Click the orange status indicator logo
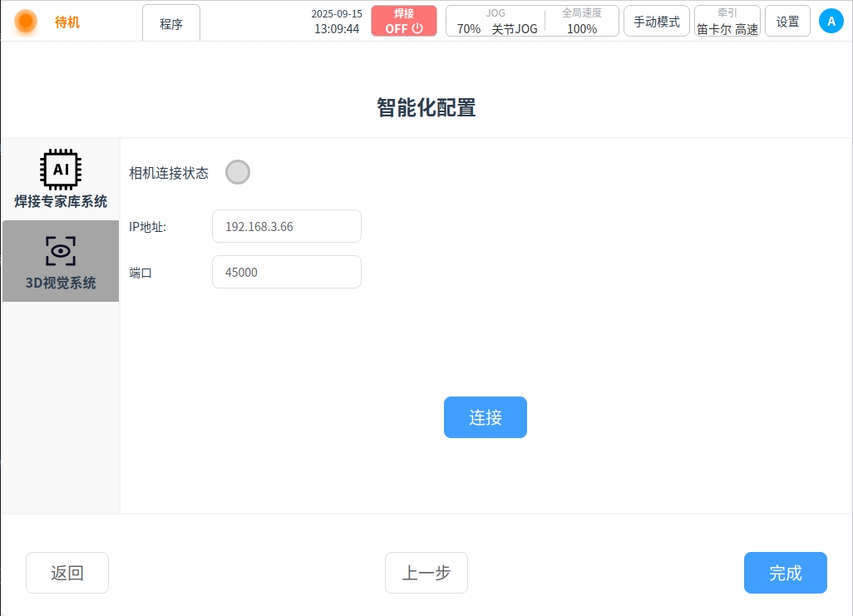This screenshot has height=616, width=853. (26, 22)
